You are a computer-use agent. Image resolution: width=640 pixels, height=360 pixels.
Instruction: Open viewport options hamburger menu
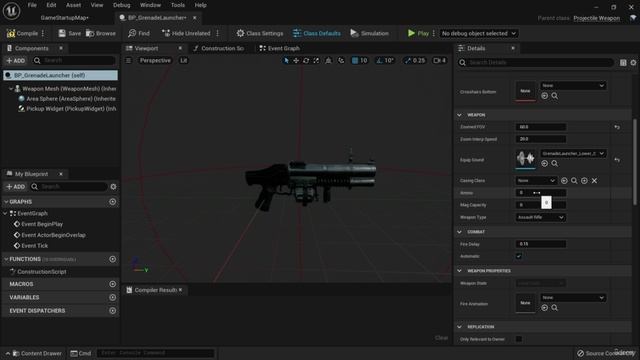point(129,60)
